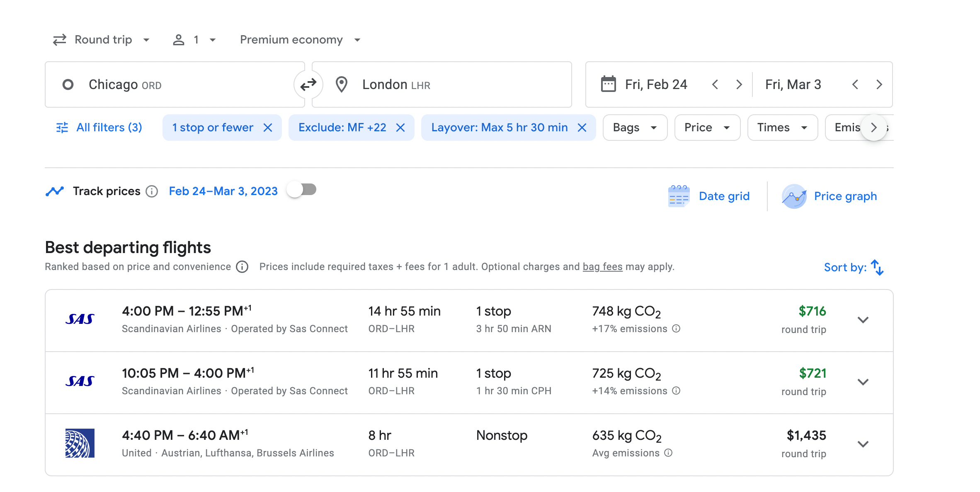The height and width of the screenshot is (492, 980).
Task: Open the Times filter menu
Action: (782, 128)
